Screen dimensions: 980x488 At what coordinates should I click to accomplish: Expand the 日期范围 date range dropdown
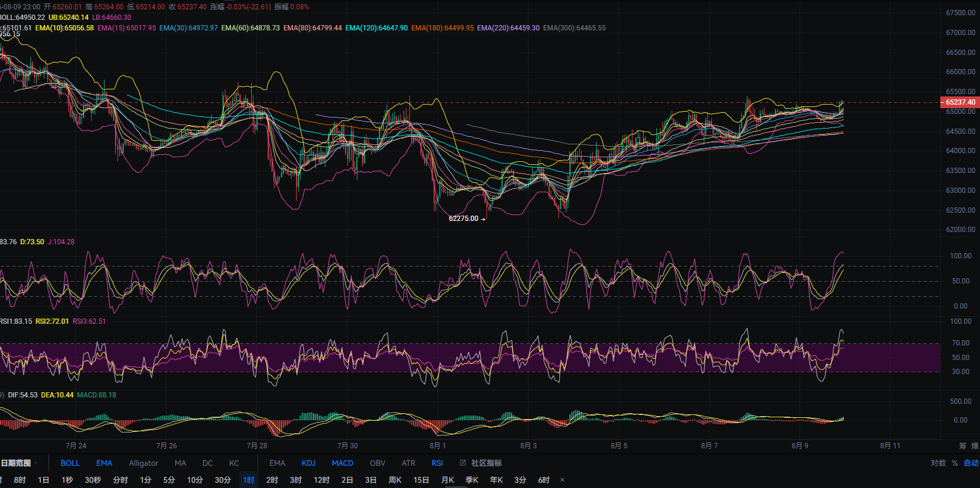click(19, 463)
